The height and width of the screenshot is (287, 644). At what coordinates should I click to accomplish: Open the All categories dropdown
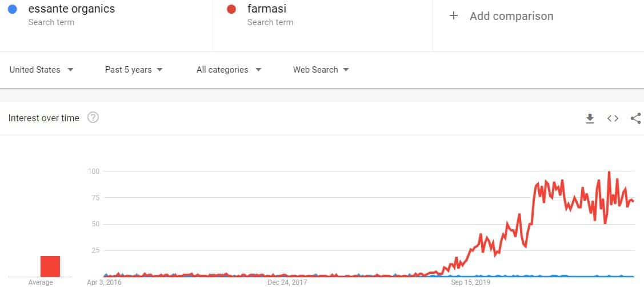(x=229, y=70)
